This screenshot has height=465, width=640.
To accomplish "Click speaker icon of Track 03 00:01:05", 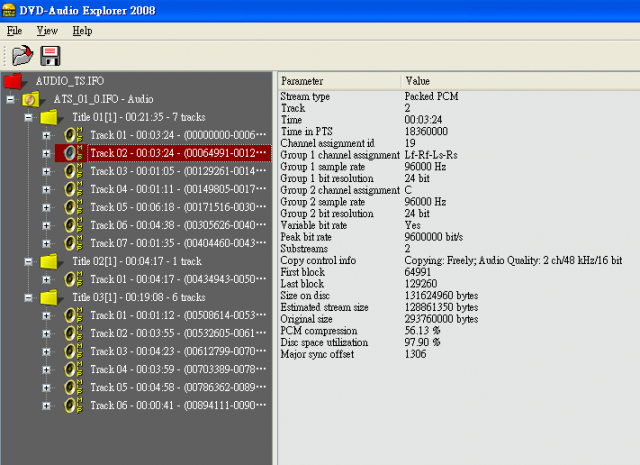I will 73,171.
